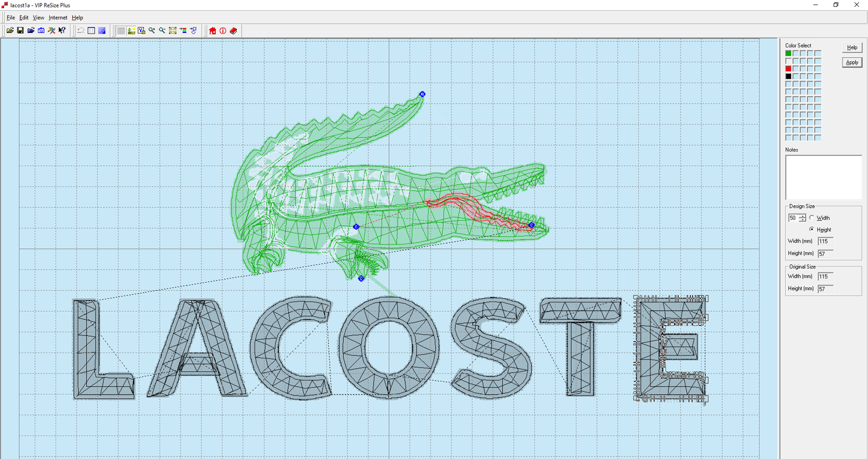Click the selected letter E in the design
The width and height of the screenshot is (868, 459).
[671, 349]
